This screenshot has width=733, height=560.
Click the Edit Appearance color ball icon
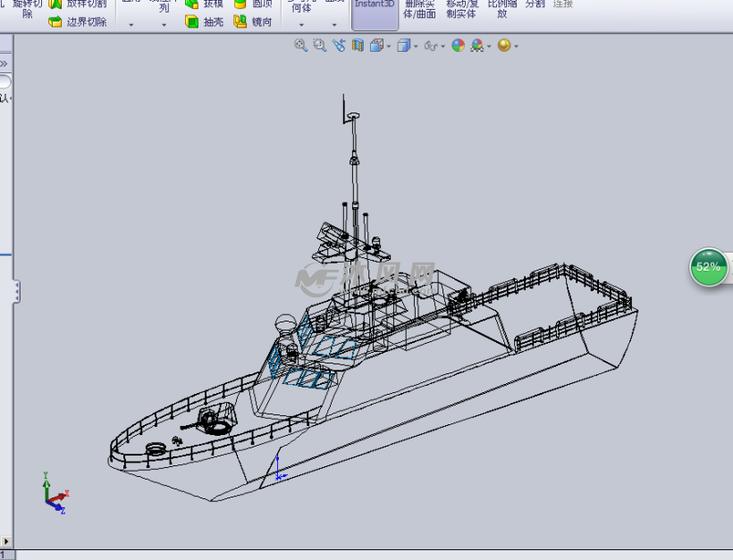point(458,46)
